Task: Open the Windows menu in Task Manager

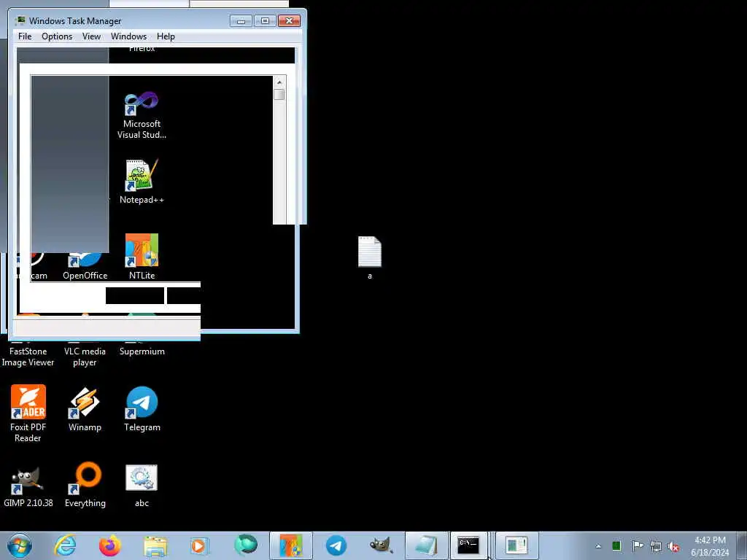Action: [128, 36]
